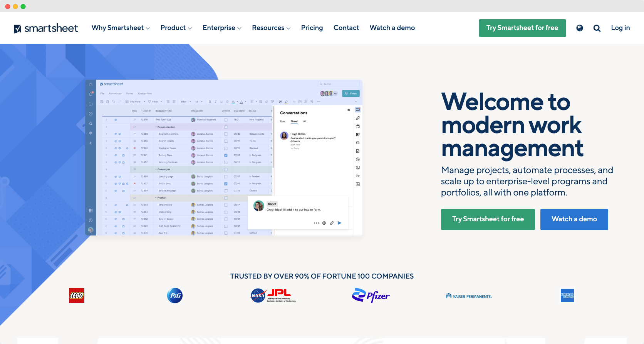Open the Connections menu
The image size is (644, 344).
click(x=145, y=94)
